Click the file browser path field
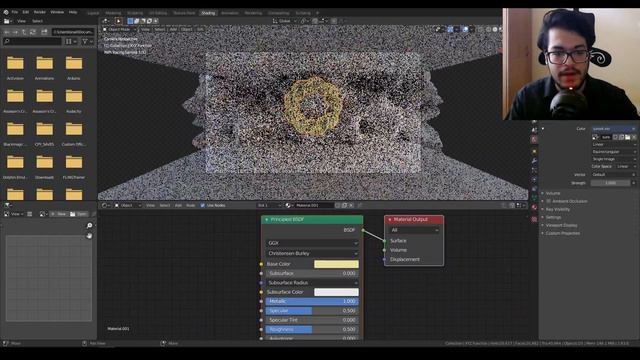Viewport: 640px width, 360px height. click(73, 32)
